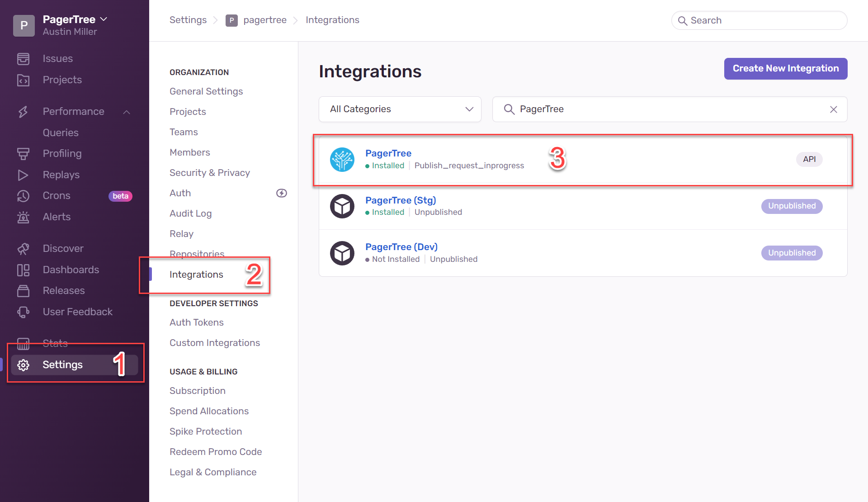The height and width of the screenshot is (502, 868).
Task: Click the lightning icon beside Auth
Action: point(281,193)
